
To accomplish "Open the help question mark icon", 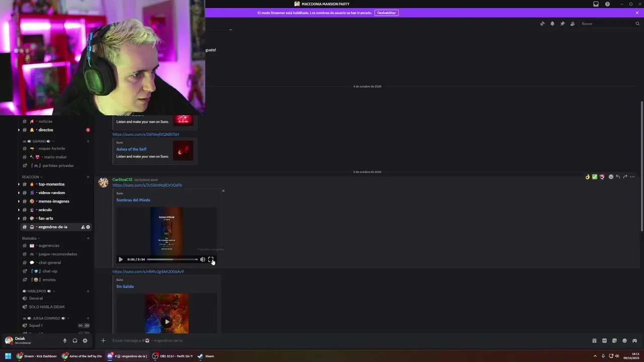I will [607, 4].
